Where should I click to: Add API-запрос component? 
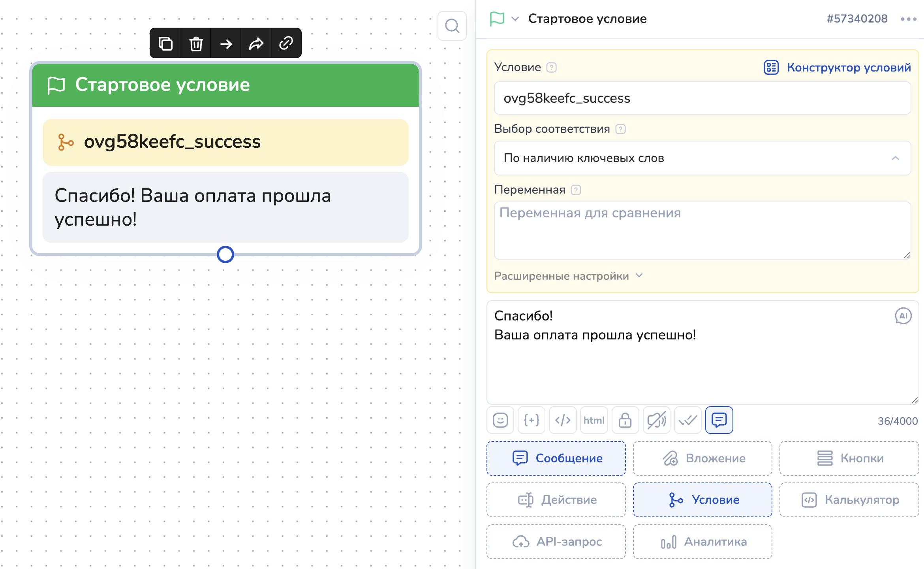[556, 542]
